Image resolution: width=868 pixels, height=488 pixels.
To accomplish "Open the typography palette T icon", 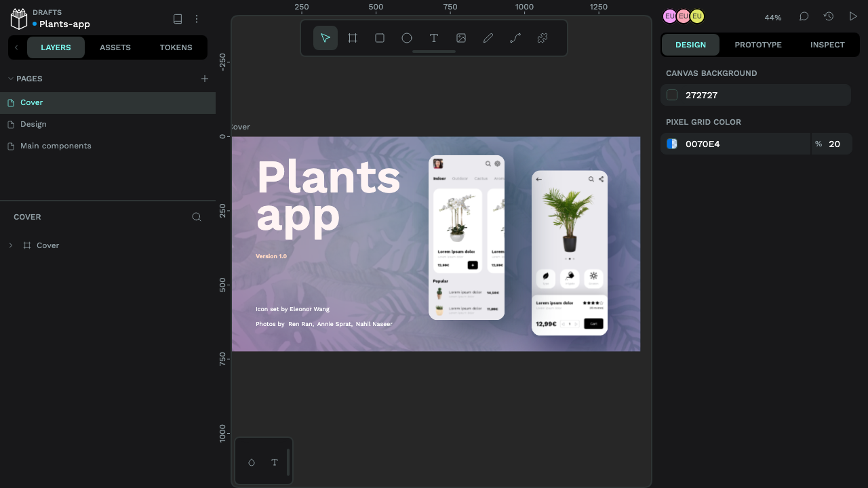I will 275,462.
